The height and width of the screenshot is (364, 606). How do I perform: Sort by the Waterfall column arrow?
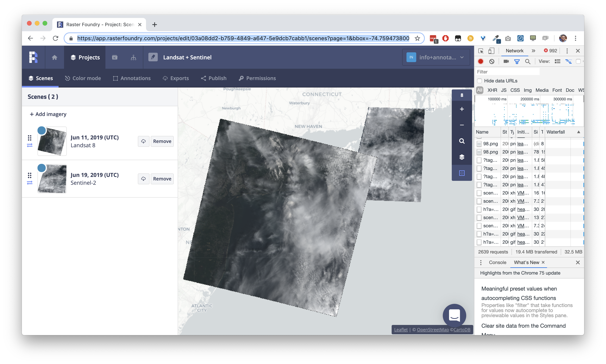point(578,132)
